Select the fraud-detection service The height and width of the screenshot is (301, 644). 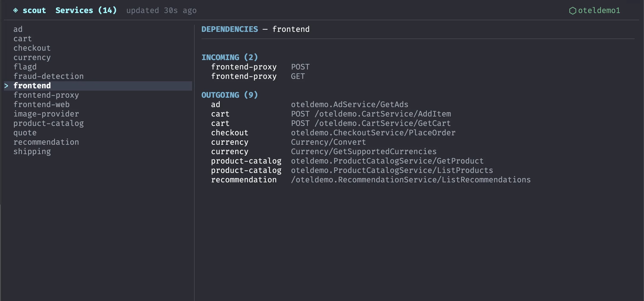(49, 76)
